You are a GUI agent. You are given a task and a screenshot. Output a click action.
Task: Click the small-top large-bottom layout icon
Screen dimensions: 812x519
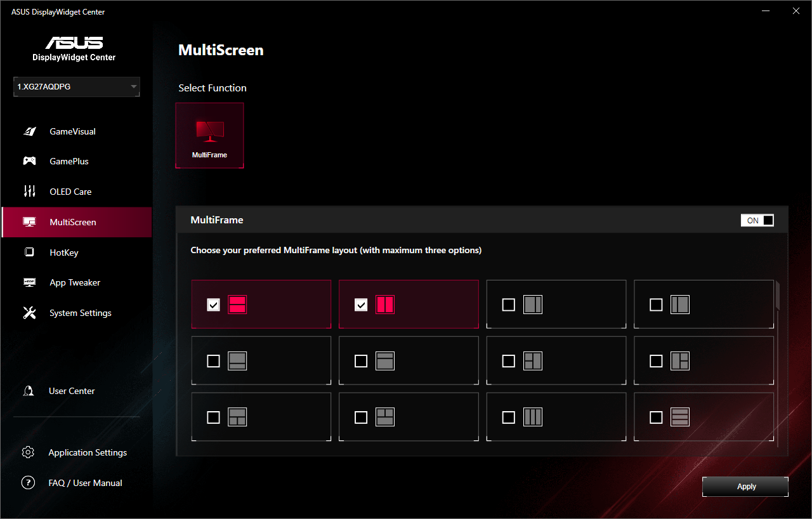pos(385,361)
